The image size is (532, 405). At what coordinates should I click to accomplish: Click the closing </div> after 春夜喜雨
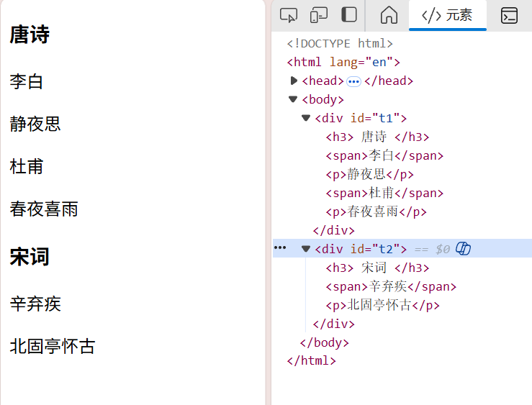point(333,231)
